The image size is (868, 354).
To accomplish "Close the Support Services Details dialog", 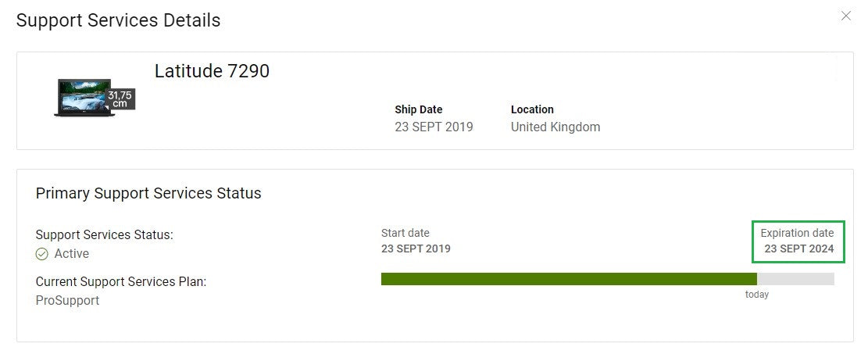I will pos(846,16).
